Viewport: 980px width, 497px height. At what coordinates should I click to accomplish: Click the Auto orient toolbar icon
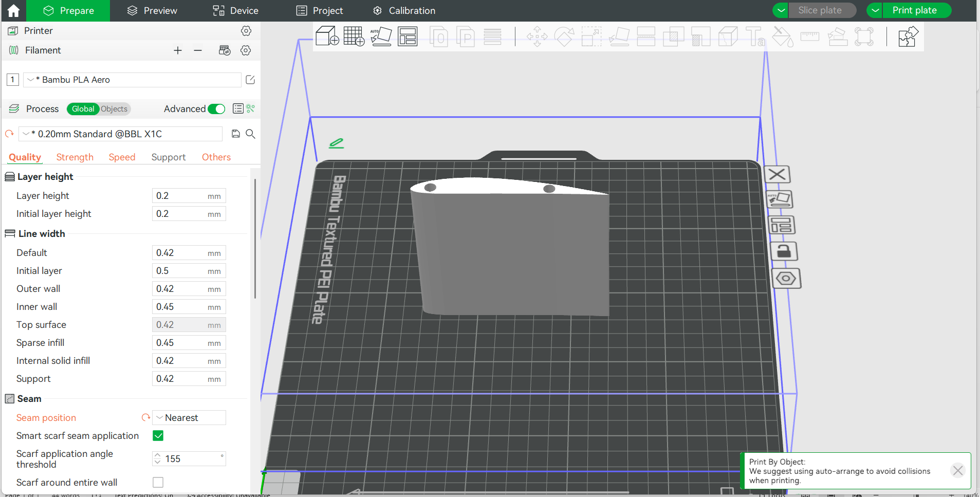381,36
